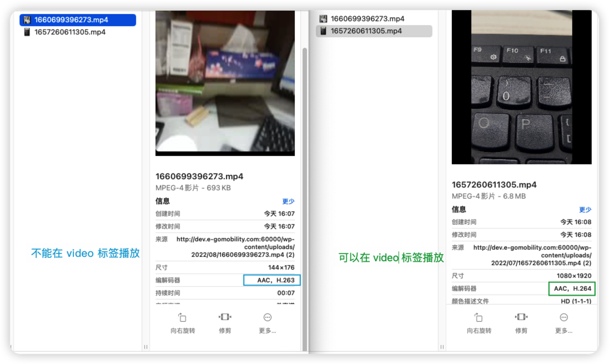Click the MPEG-4影片 - 6.8 MB subtitle
The image size is (609, 364).
tap(489, 196)
